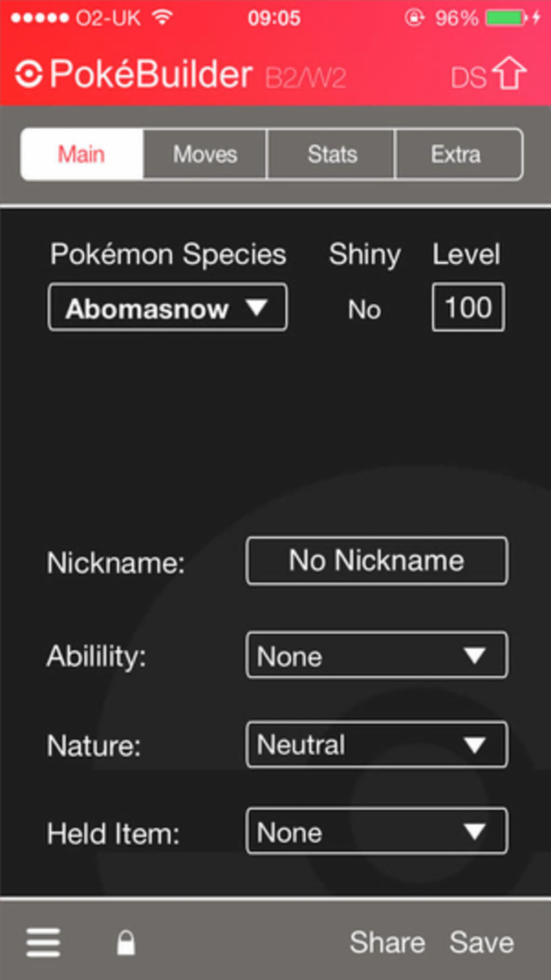This screenshot has width=551, height=980.
Task: Switch to the Moves tab
Action: pyautogui.click(x=205, y=154)
